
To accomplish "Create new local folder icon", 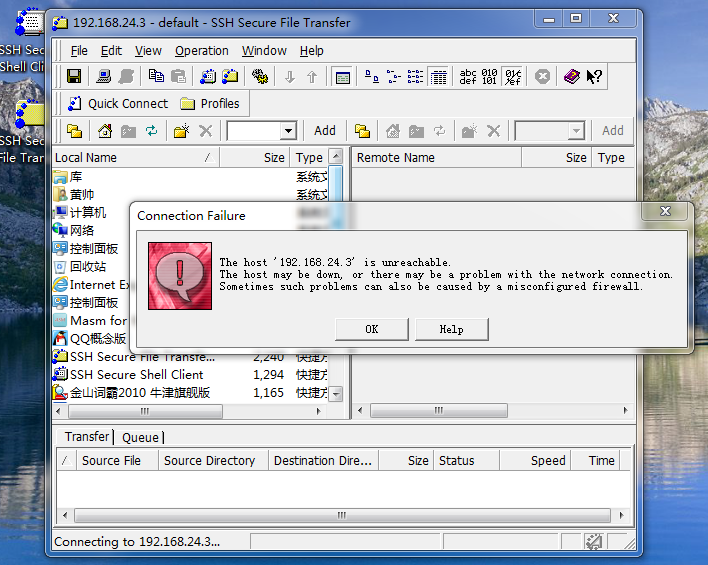I will pos(182,131).
